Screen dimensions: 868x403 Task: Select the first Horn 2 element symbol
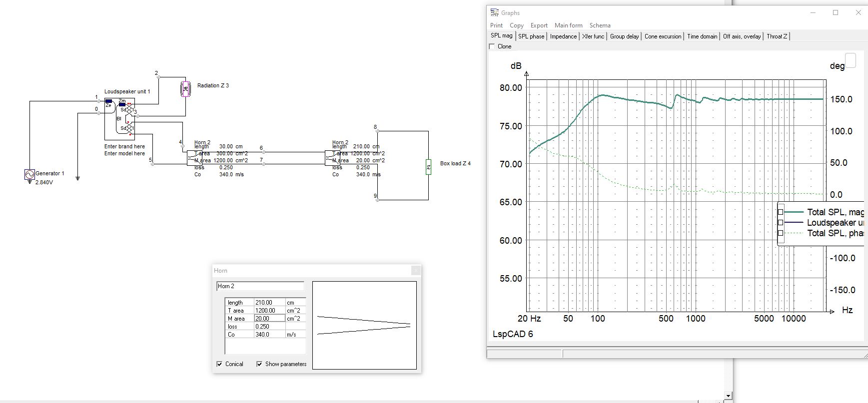(194, 158)
